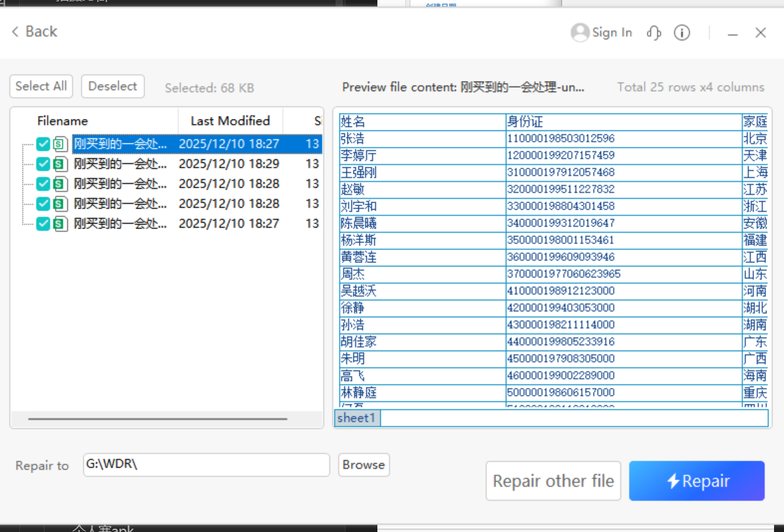Select the cell containing 胡佳家
The width and height of the screenshot is (784, 532).
pyautogui.click(x=423, y=342)
